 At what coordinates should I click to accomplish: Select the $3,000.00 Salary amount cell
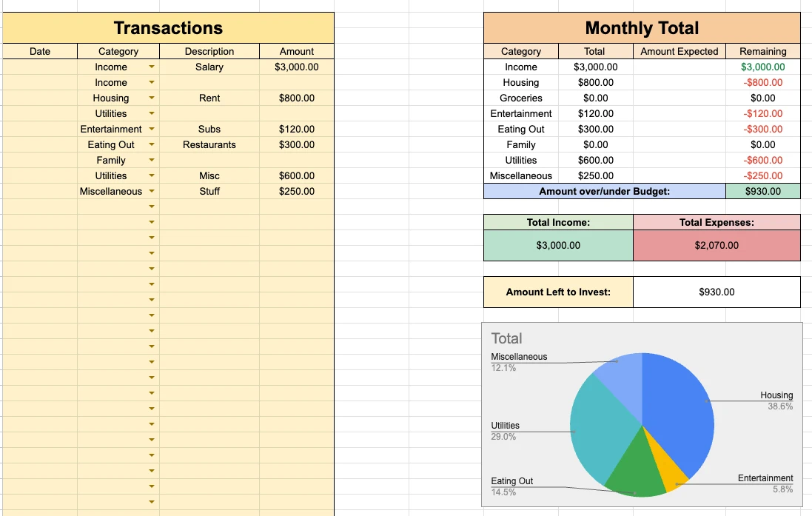pos(297,67)
